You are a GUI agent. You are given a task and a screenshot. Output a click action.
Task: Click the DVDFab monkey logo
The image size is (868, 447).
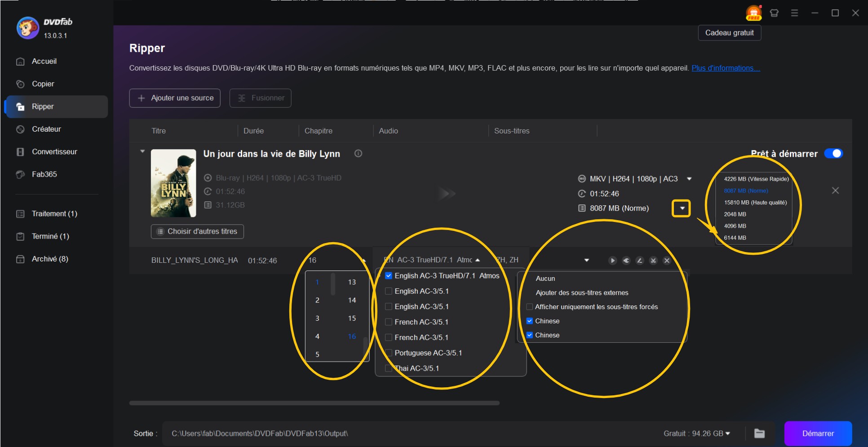click(28, 28)
